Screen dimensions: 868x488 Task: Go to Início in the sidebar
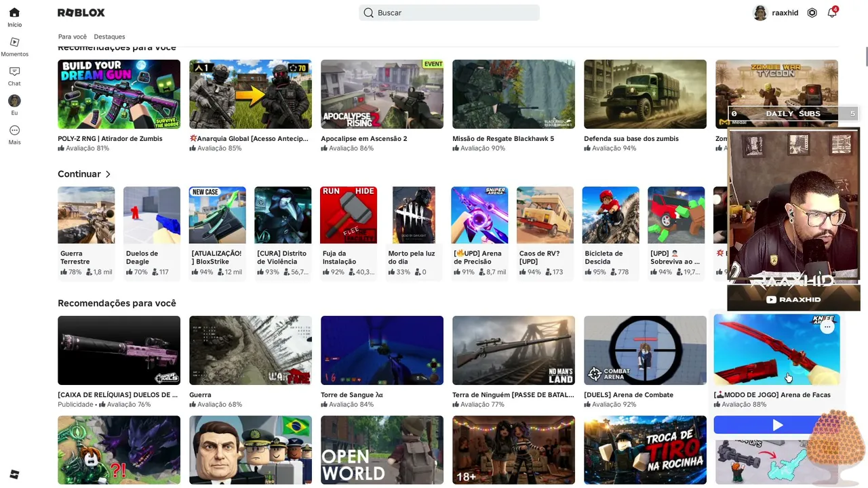tap(14, 17)
